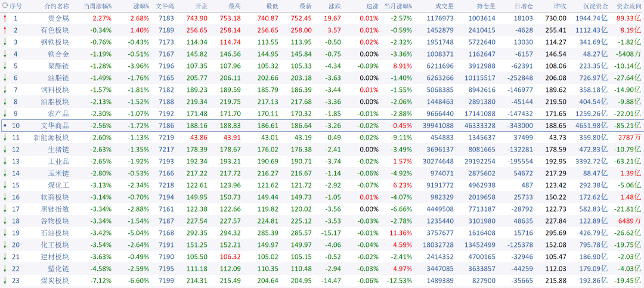Select the 化工板块 row name
644x288 pixels.
55,245
